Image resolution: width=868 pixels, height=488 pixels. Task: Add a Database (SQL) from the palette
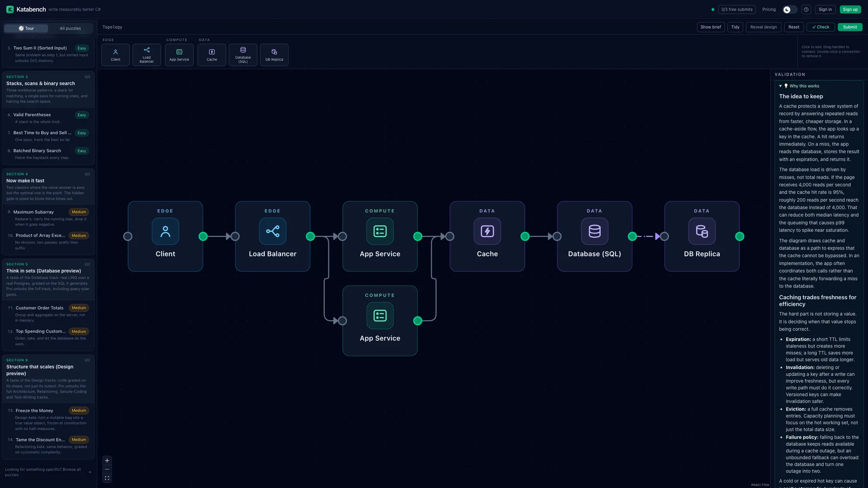point(243,54)
